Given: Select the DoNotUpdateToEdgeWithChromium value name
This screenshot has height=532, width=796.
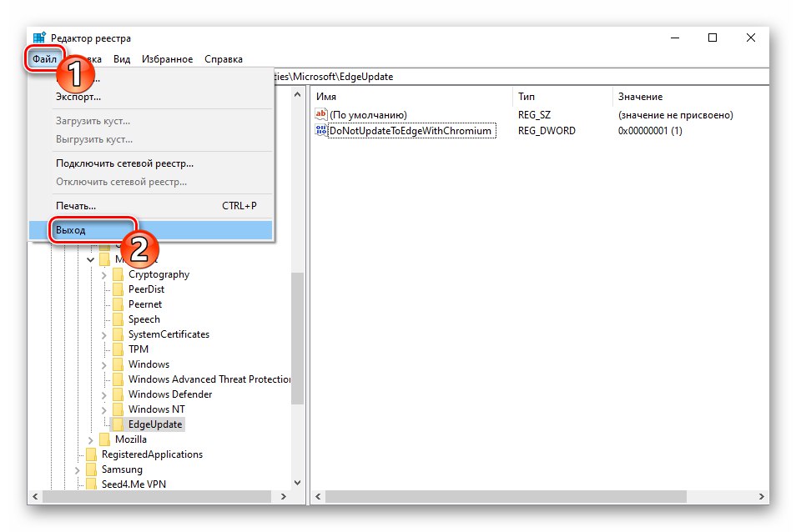Looking at the screenshot, I should pyautogui.click(x=411, y=130).
